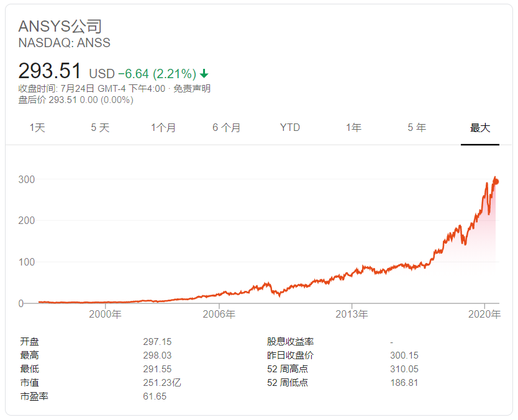Click the 最低 value 291.55
518x420 pixels.
[157, 369]
